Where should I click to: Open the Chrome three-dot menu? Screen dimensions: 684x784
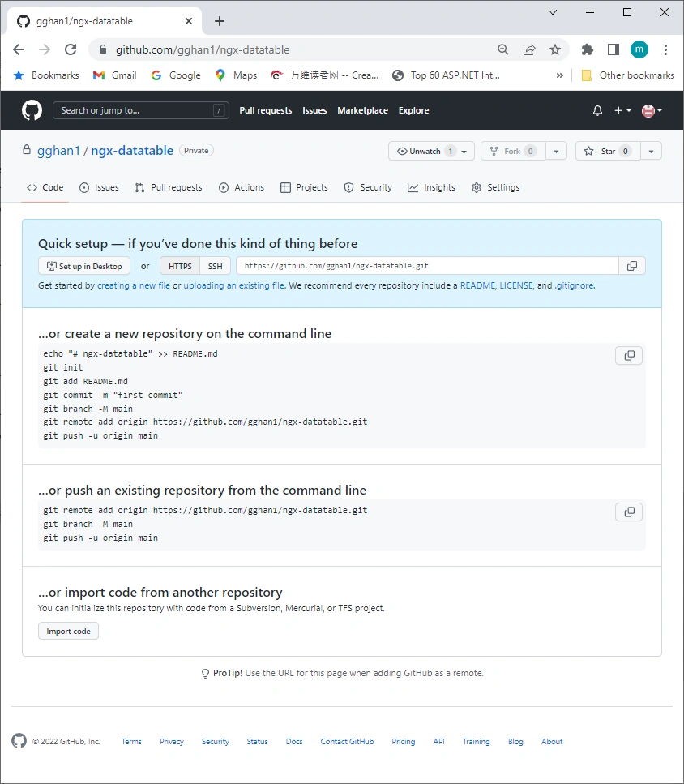point(665,49)
